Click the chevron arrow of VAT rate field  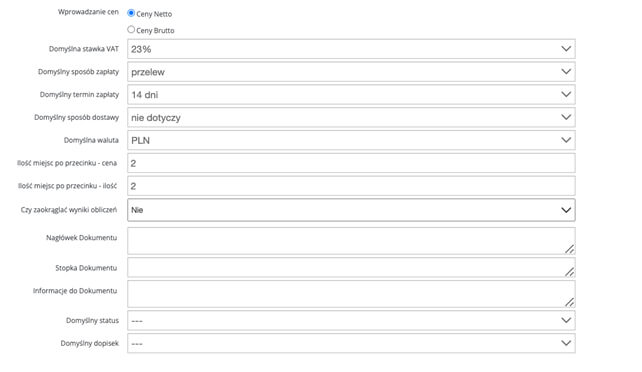point(566,49)
